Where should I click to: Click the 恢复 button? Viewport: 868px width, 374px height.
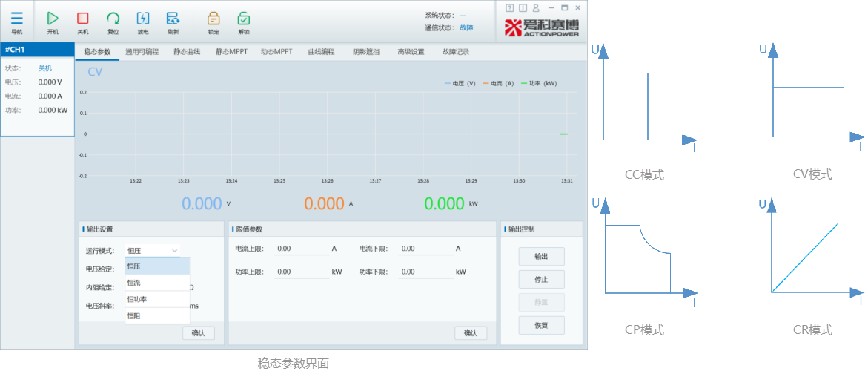pyautogui.click(x=541, y=325)
